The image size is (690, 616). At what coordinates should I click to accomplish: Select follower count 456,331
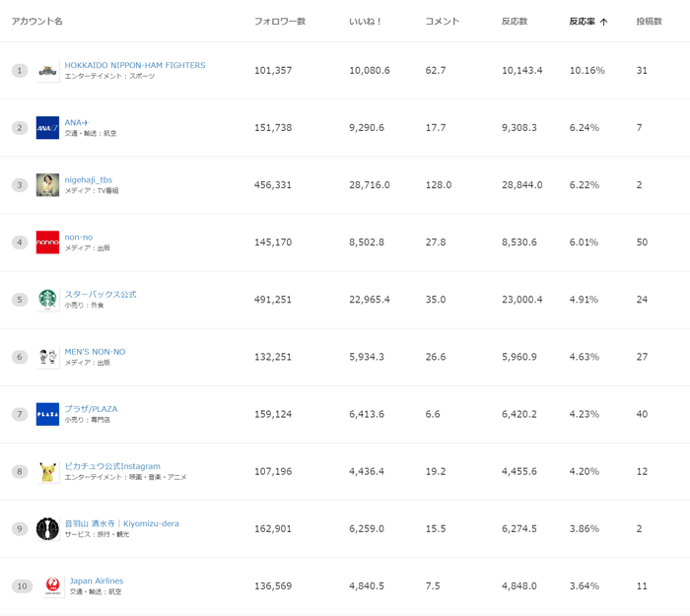click(x=273, y=185)
